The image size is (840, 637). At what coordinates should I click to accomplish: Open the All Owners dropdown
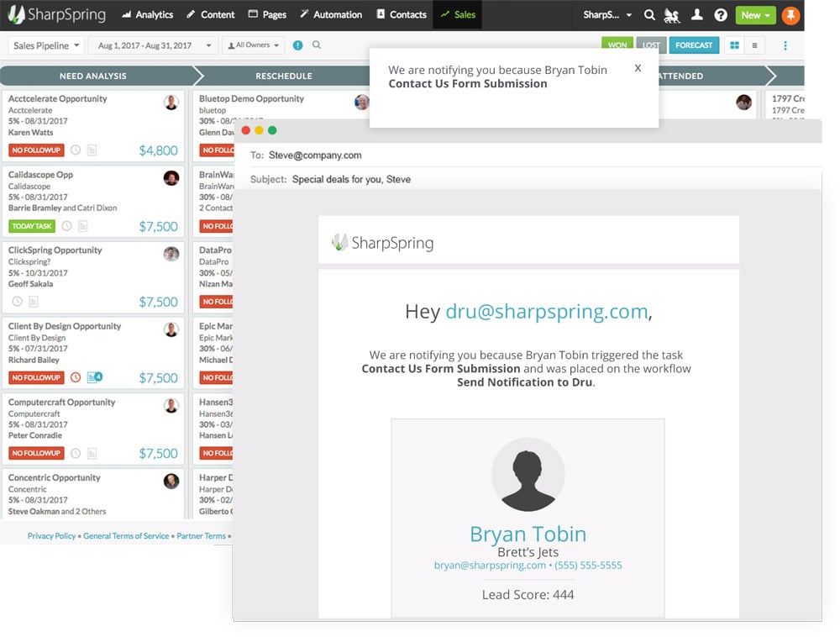[253, 45]
